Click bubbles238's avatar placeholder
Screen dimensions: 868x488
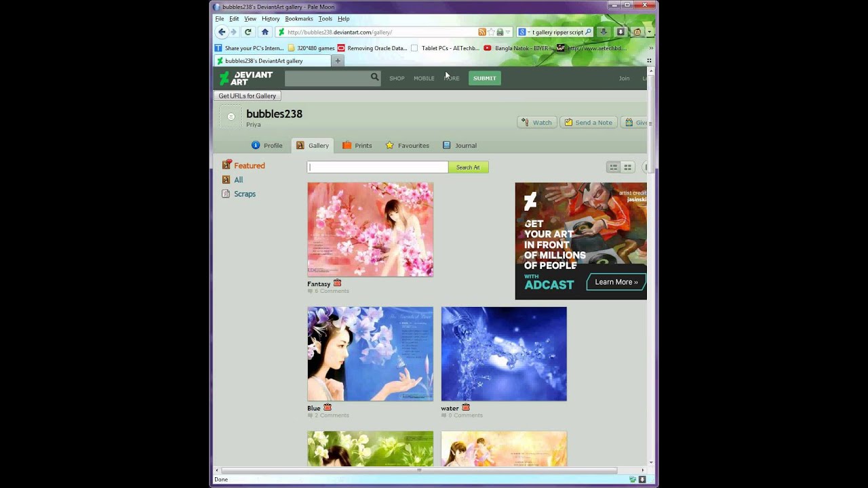coord(231,117)
